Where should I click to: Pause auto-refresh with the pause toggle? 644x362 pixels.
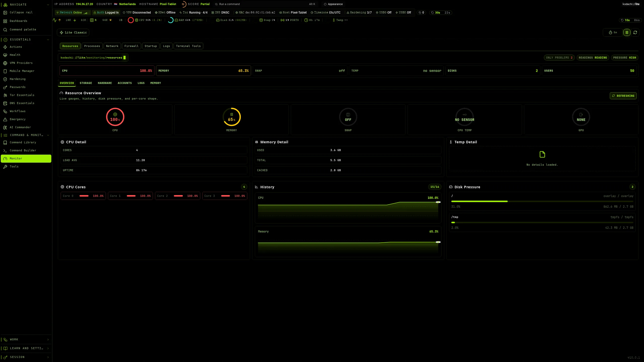tap(627, 32)
